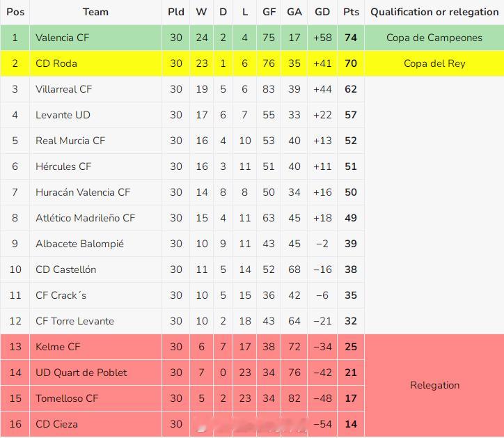The width and height of the screenshot is (504, 438).
Task: Click the Levante UD team name
Action: click(x=63, y=115)
